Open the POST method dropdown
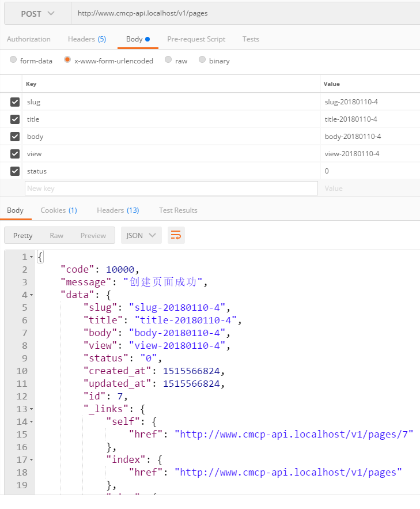The image size is (420, 509). [x=38, y=14]
